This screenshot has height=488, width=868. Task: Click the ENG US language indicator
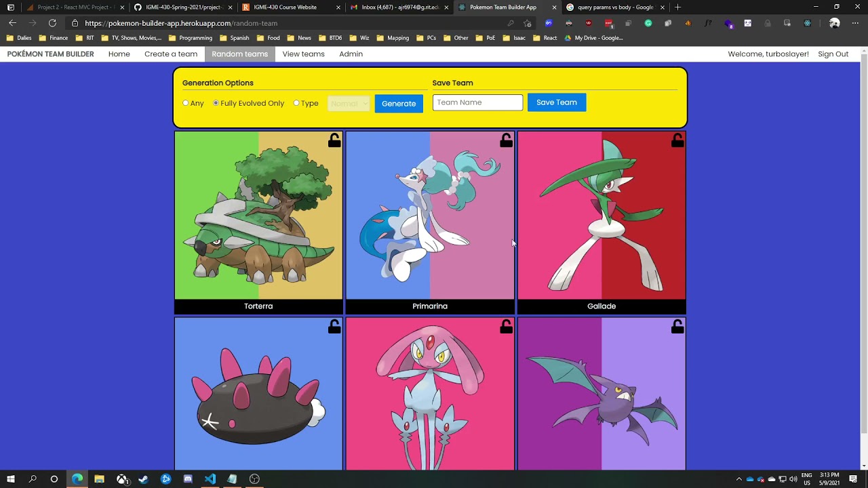click(807, 479)
